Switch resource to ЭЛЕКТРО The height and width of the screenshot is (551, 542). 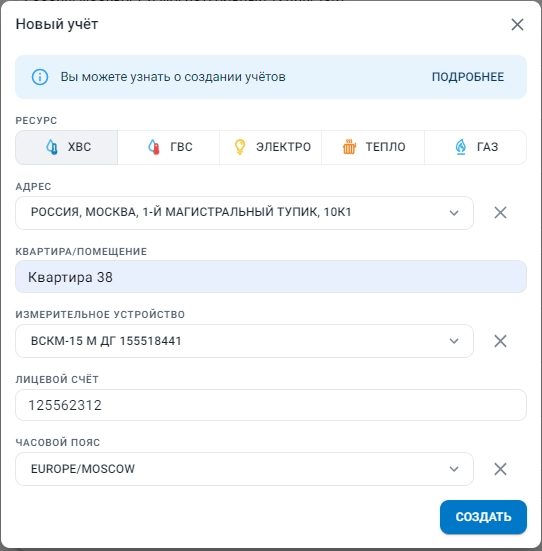271,147
